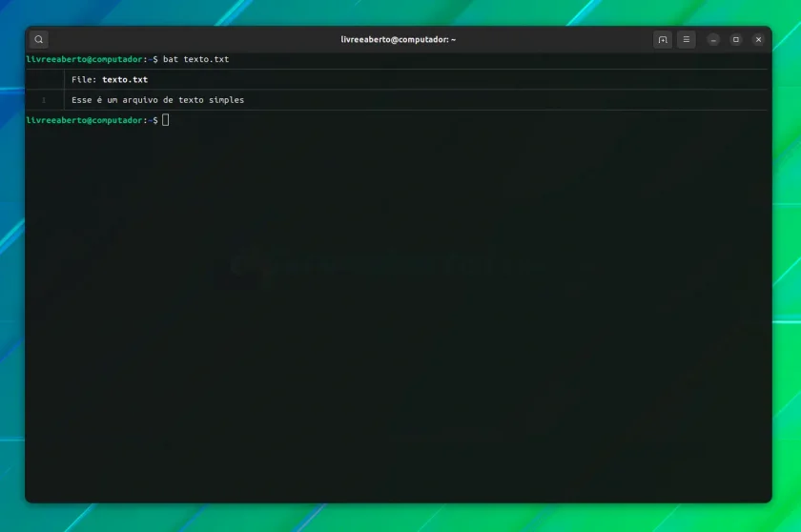Click the bold texto.txt file name header

[x=125, y=80]
